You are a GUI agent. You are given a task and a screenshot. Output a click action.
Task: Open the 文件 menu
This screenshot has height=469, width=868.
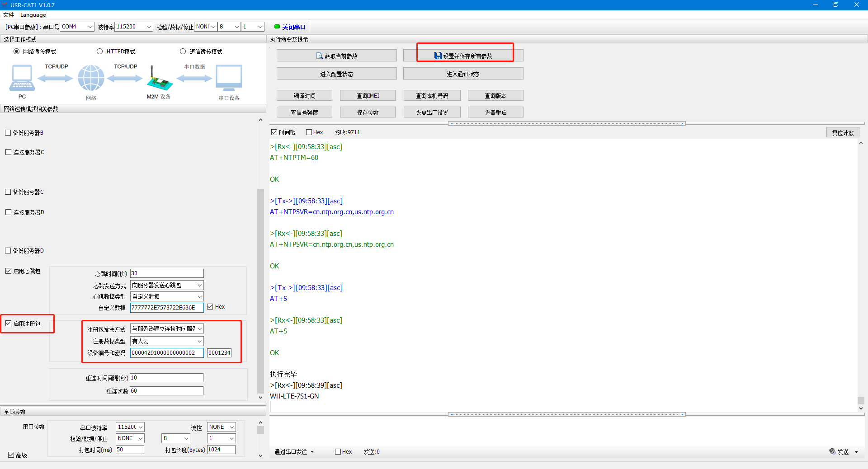coord(9,15)
